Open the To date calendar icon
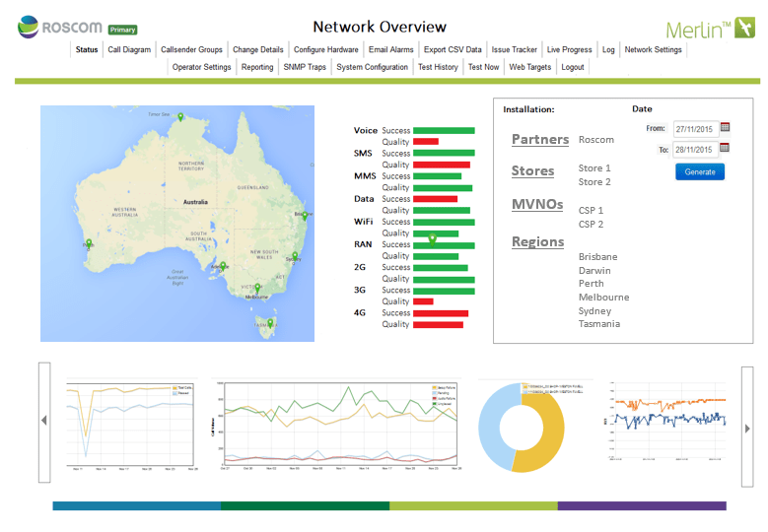Viewport: 768px width, 532px height. click(x=725, y=149)
